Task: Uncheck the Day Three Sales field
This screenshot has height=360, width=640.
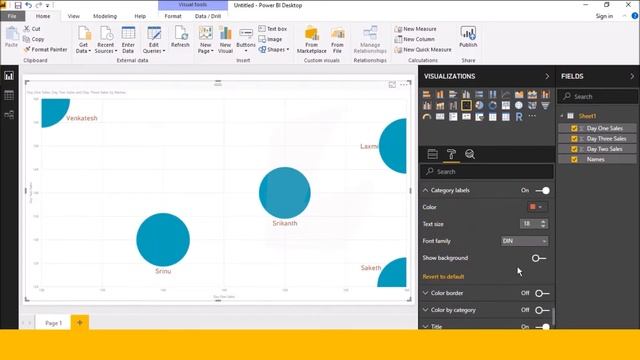Action: click(574, 139)
